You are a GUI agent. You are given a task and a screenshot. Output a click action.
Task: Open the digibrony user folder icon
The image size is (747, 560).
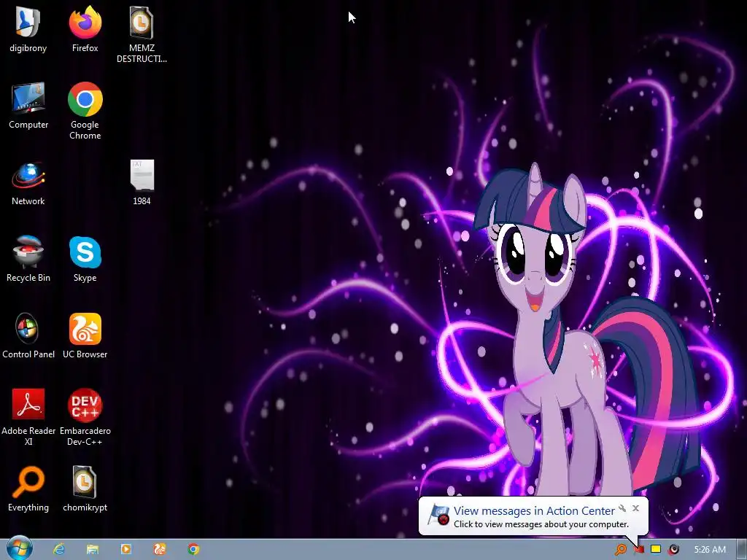click(x=28, y=29)
